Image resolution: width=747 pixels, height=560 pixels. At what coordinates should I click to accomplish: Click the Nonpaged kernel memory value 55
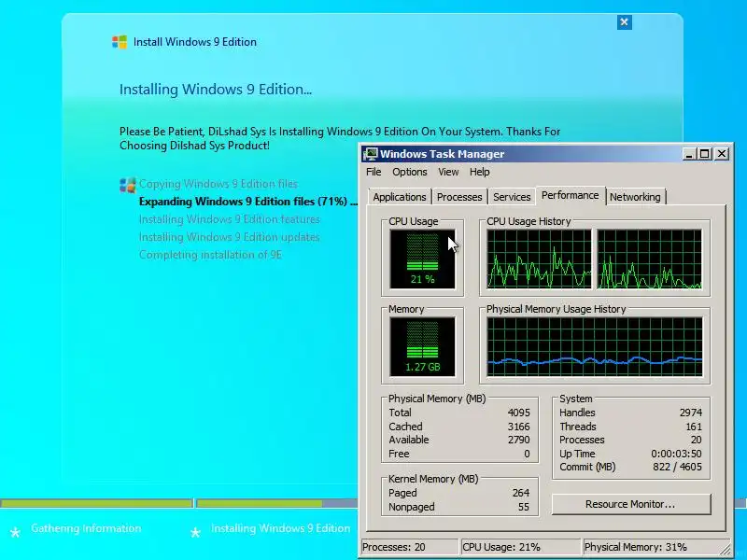pyautogui.click(x=524, y=507)
